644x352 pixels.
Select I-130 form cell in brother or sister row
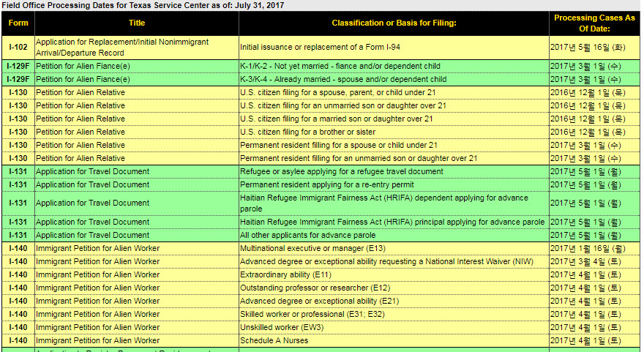pyautogui.click(x=18, y=132)
